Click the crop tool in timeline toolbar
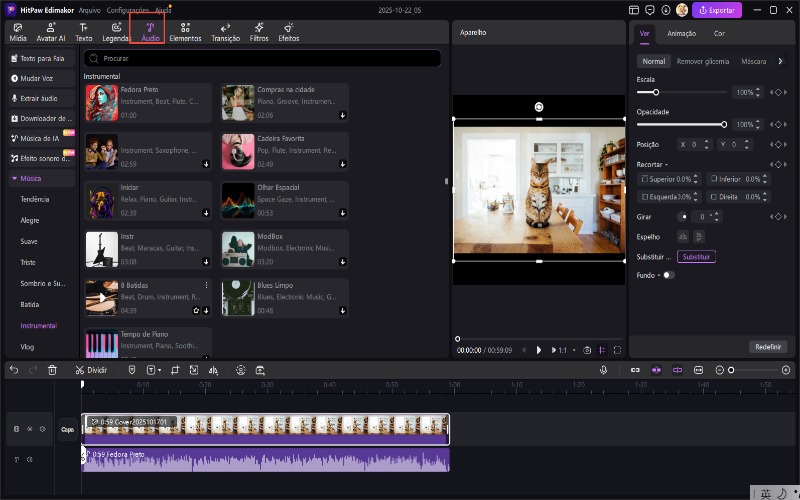 pyautogui.click(x=175, y=370)
